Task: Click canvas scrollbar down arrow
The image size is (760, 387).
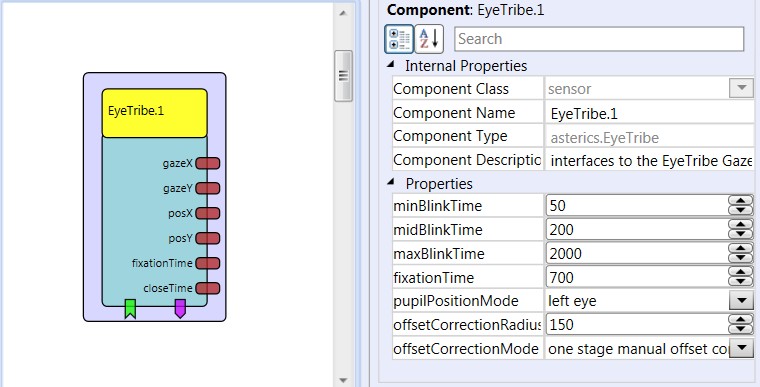Action: [343, 380]
